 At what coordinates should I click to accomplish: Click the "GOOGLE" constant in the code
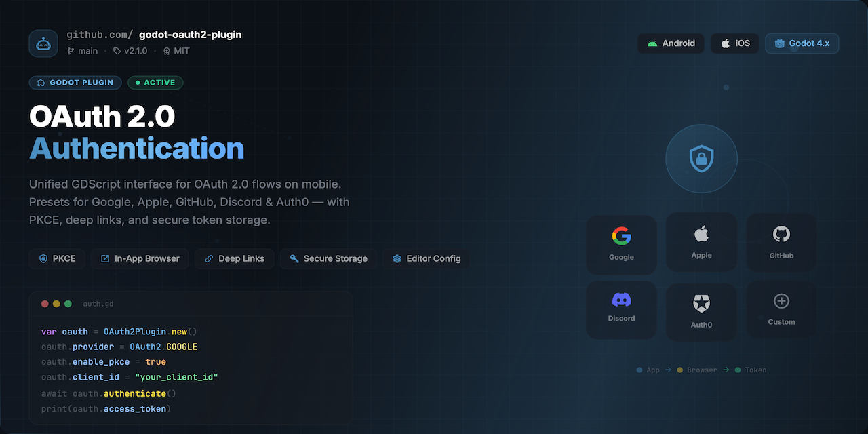[182, 347]
